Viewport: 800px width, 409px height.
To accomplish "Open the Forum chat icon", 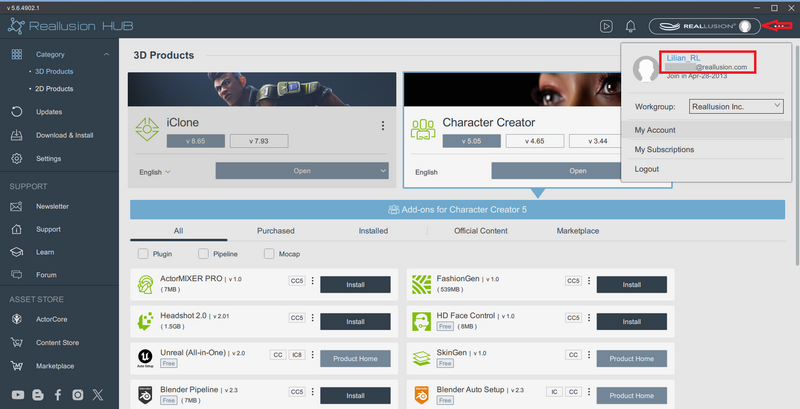I will 16,274.
